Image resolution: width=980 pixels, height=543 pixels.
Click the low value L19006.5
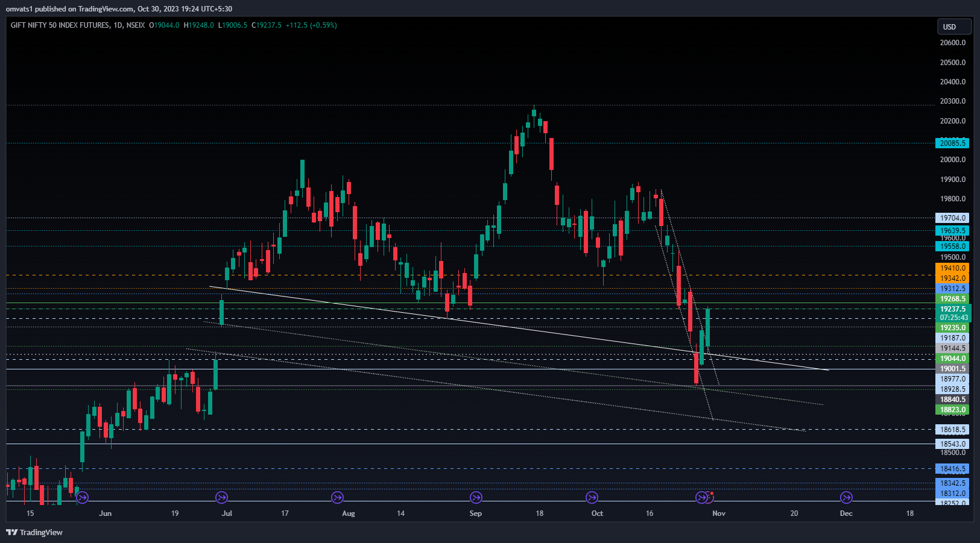[x=233, y=25]
